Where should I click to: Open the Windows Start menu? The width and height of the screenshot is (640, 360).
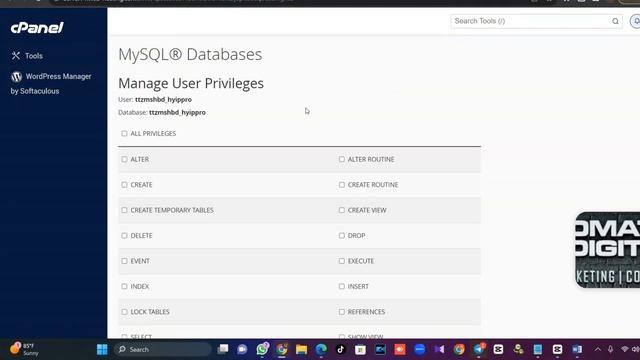[102, 349]
